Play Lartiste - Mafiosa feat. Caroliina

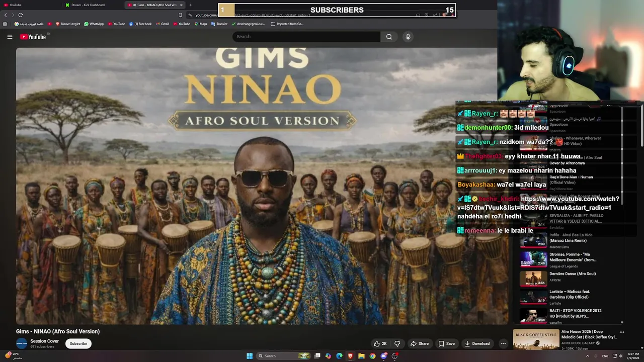(571, 297)
